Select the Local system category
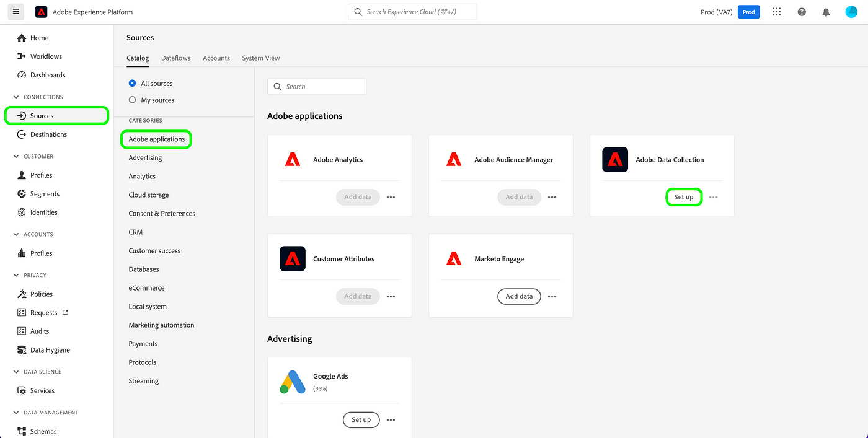Screen dimensions: 868x438 pos(148,307)
